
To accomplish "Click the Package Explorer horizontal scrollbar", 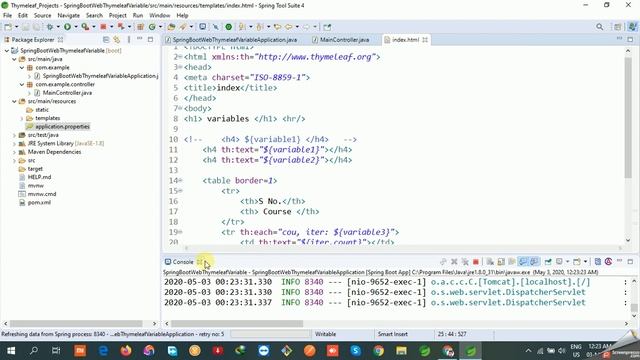I will [76, 323].
